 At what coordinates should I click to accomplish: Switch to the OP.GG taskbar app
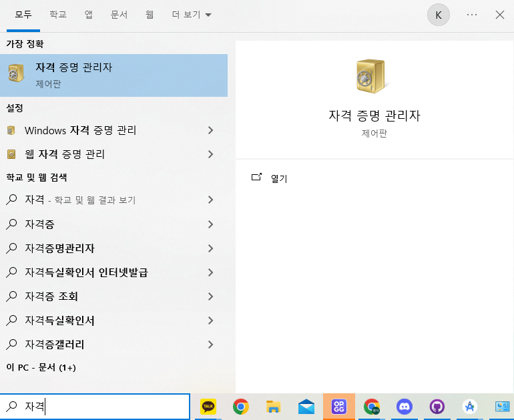[x=339, y=407]
